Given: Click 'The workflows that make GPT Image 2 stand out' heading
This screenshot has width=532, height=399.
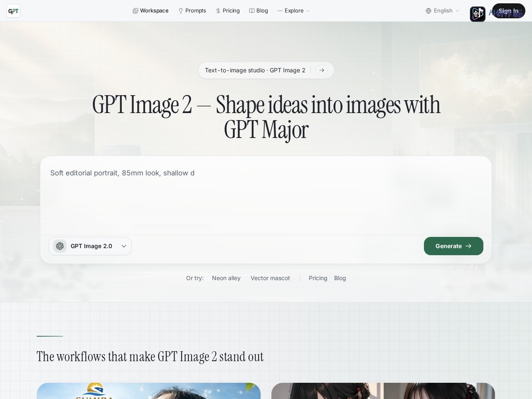Looking at the screenshot, I should point(150,357).
